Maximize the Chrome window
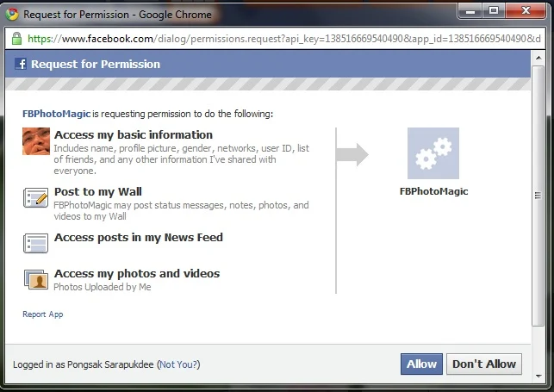The width and height of the screenshot is (554, 392). pos(494,11)
